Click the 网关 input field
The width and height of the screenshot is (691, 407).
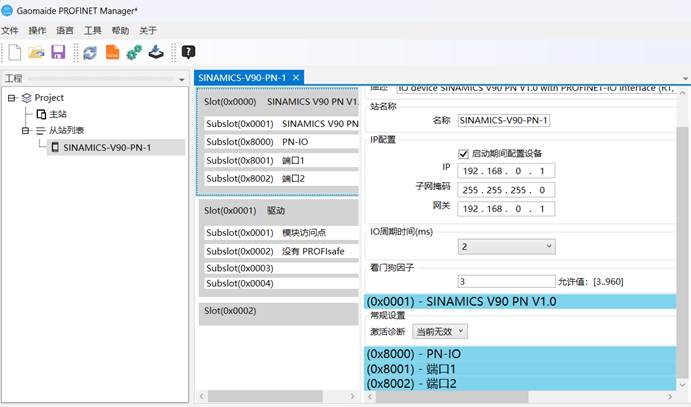506,209
